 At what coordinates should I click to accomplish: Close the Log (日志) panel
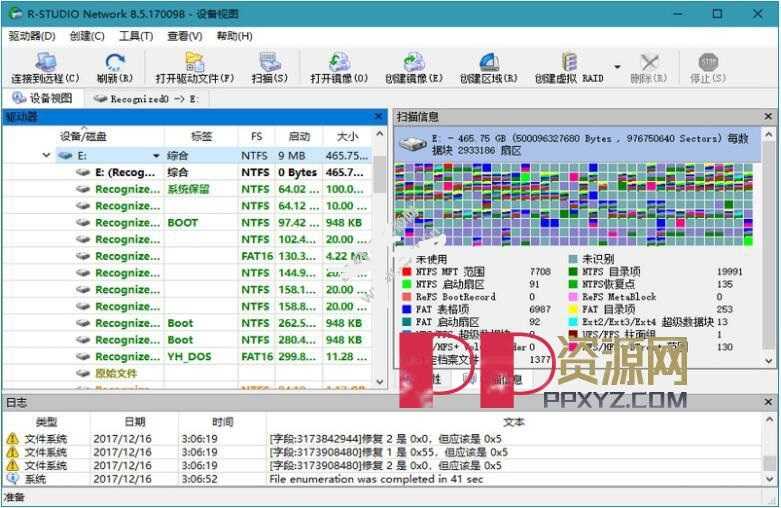click(768, 402)
